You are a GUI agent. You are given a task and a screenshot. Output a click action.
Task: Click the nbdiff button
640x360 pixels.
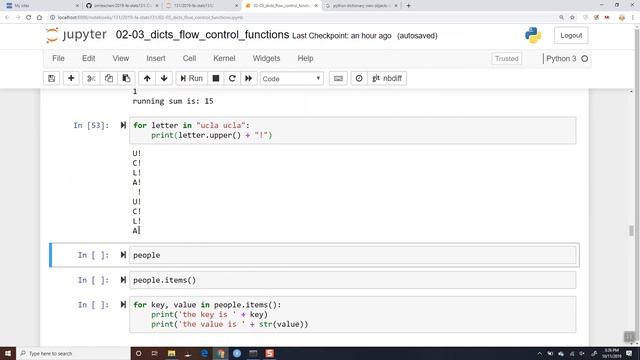[x=387, y=78]
